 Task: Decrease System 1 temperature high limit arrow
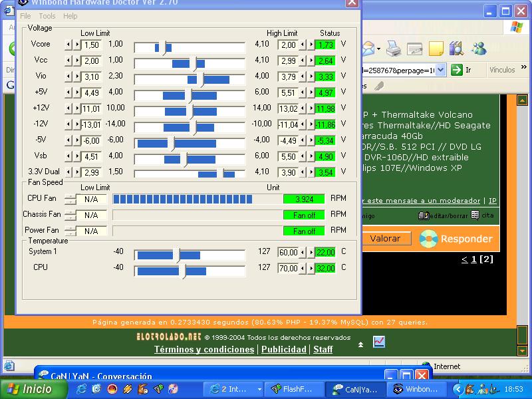303,252
